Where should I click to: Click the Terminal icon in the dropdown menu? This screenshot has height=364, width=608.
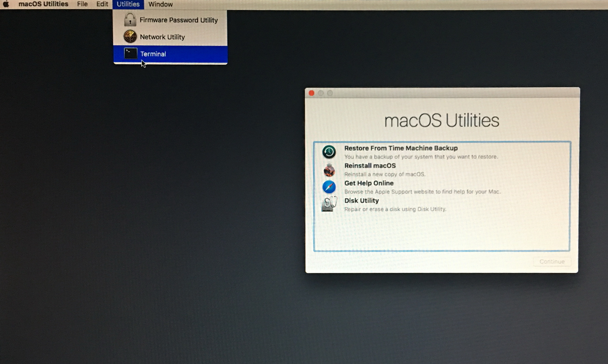tap(131, 53)
